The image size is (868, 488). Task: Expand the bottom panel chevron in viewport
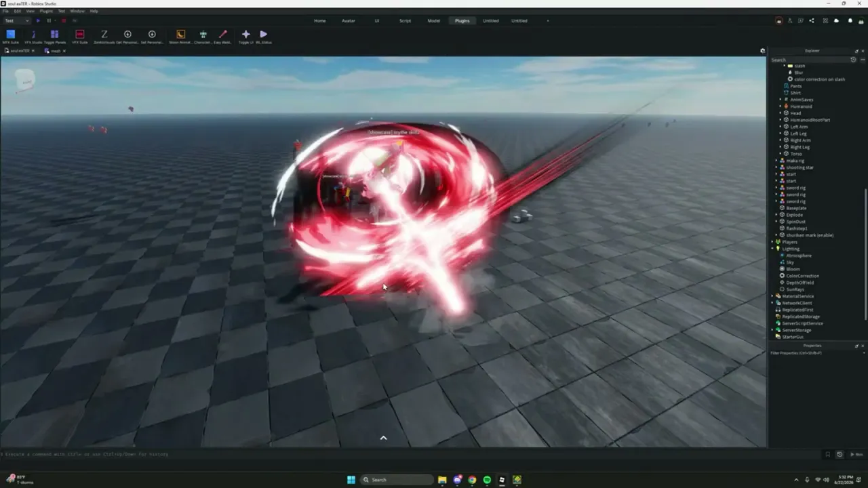[383, 438]
